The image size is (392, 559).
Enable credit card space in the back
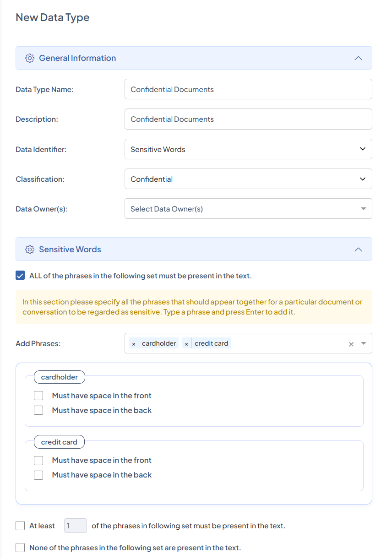[38, 475]
